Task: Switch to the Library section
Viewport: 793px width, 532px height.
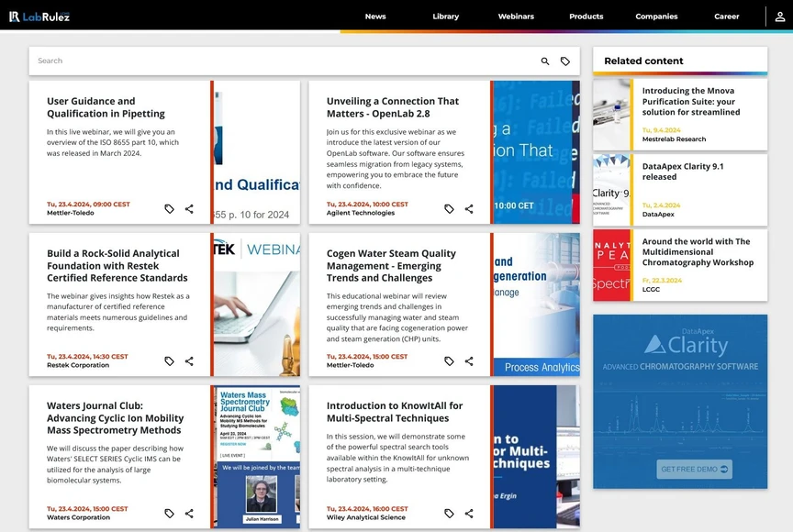Action: (x=445, y=16)
